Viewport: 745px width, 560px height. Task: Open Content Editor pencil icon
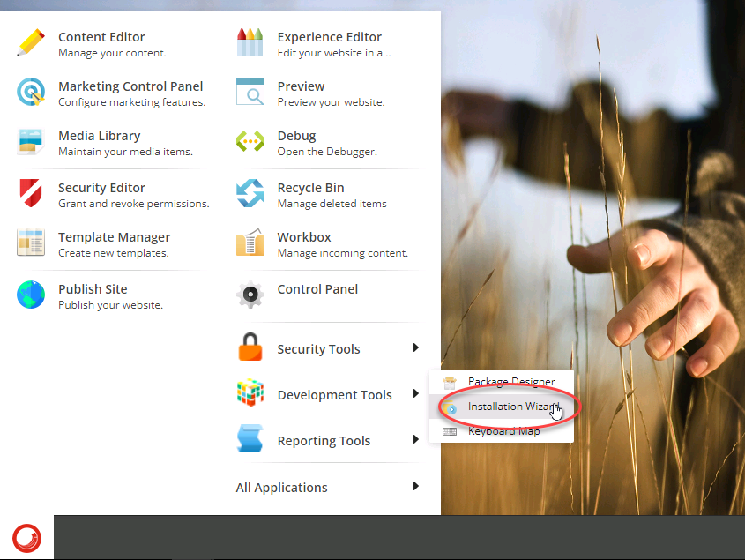pyautogui.click(x=31, y=43)
